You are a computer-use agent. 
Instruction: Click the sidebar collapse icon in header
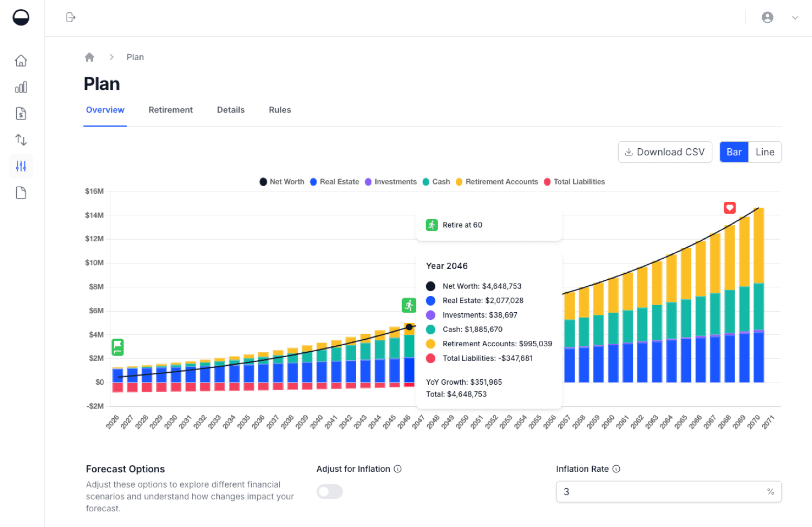click(x=71, y=17)
